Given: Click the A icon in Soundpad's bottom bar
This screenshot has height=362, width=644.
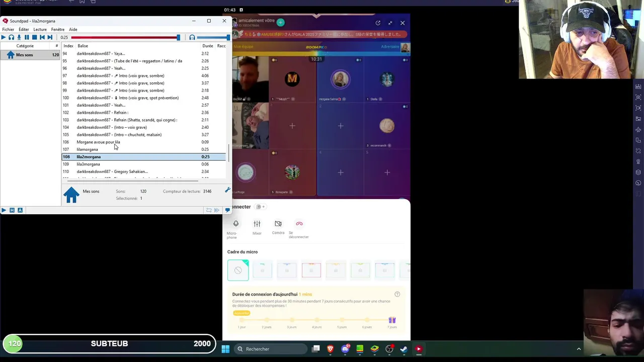Looking at the screenshot, I should (20, 210).
